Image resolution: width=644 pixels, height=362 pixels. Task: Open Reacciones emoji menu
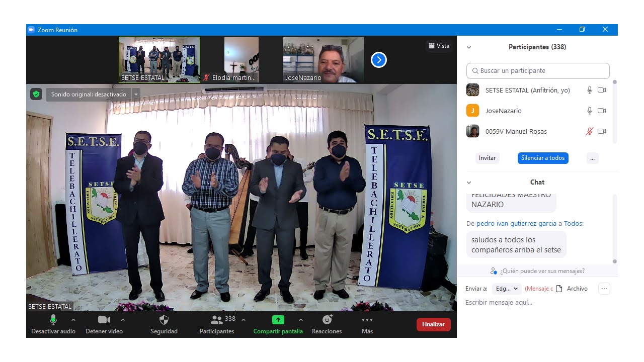coord(327,324)
